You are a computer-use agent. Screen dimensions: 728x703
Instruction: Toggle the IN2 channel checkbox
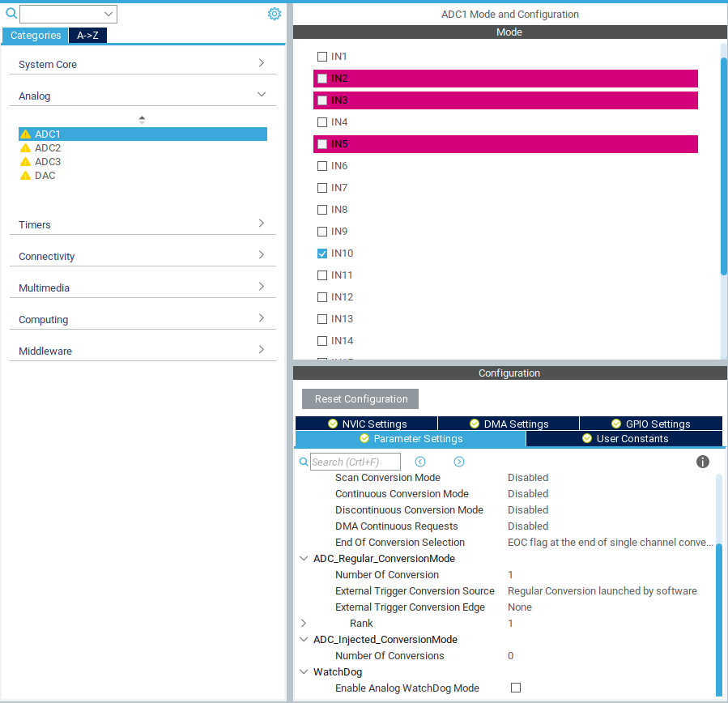pos(322,79)
